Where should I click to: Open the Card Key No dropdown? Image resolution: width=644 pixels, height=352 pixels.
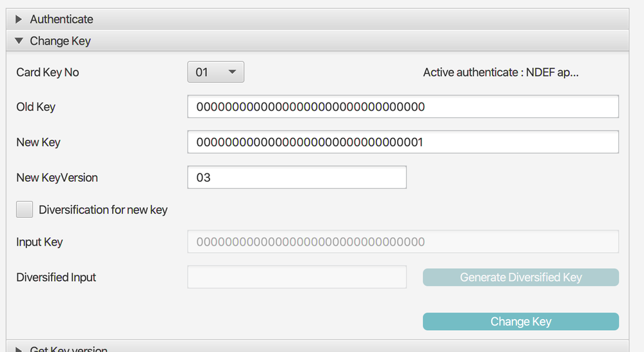coord(215,72)
